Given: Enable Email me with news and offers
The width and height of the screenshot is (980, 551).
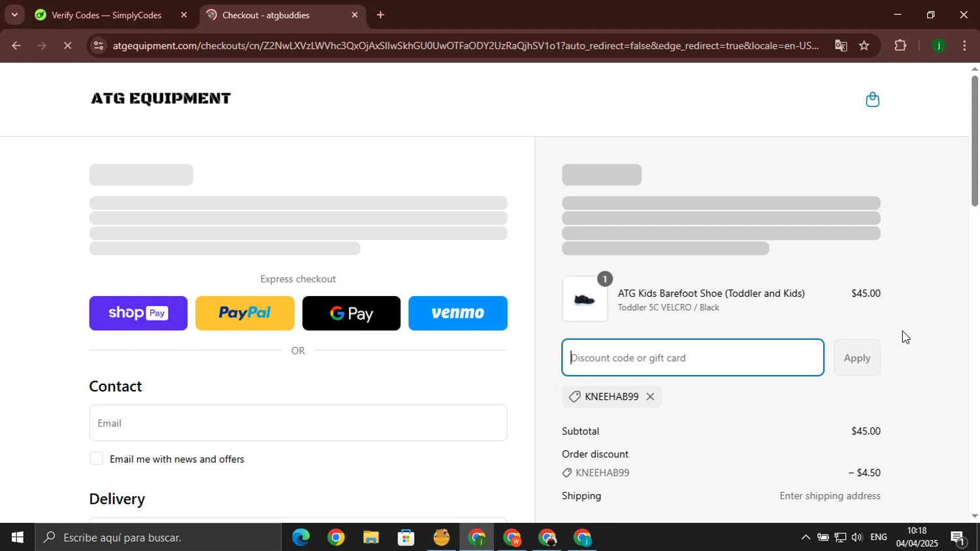Looking at the screenshot, I should (97, 459).
